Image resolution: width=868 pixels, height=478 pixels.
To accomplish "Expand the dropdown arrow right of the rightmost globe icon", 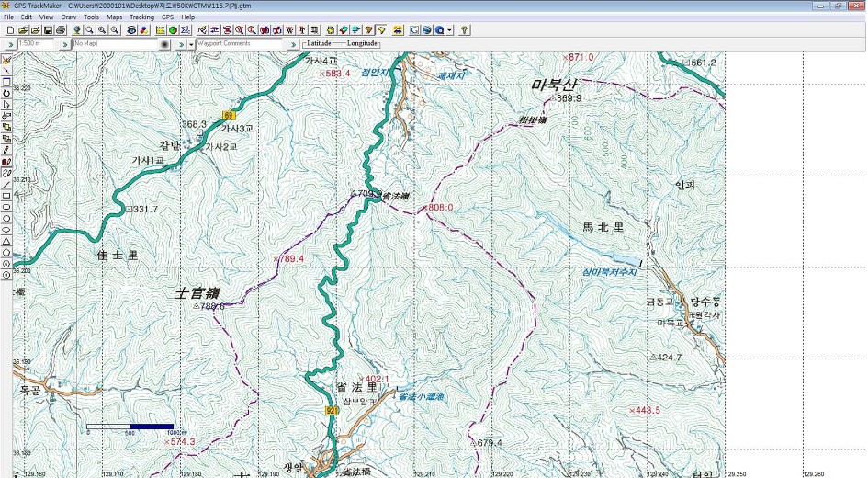I will 450,30.
